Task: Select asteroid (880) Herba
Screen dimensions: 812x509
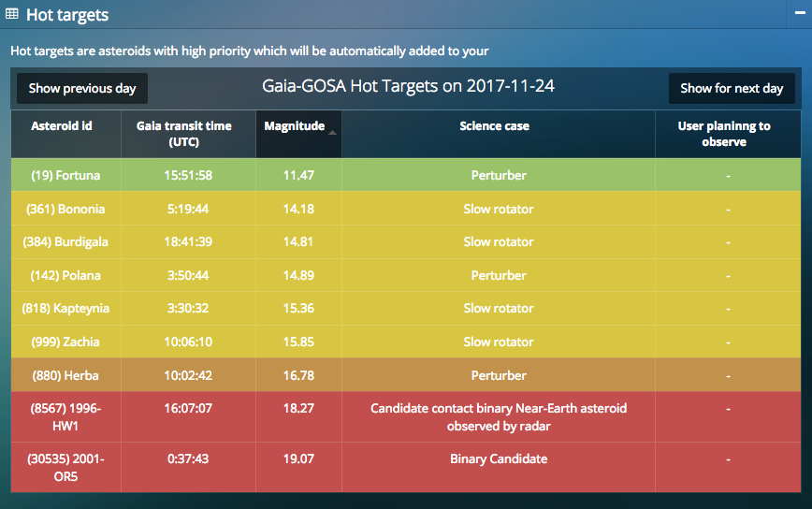Action: [65, 375]
